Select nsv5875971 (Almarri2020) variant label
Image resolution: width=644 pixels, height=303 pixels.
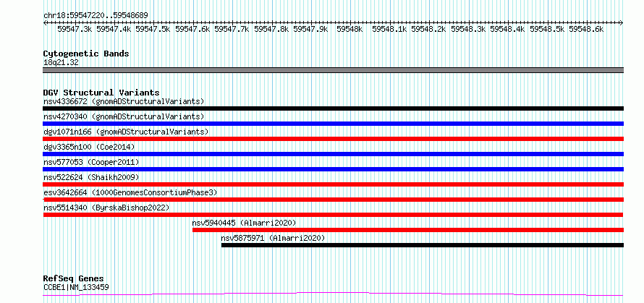273,238
